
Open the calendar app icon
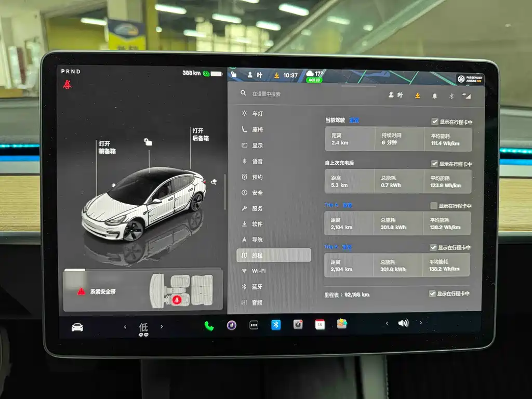pos(320,324)
